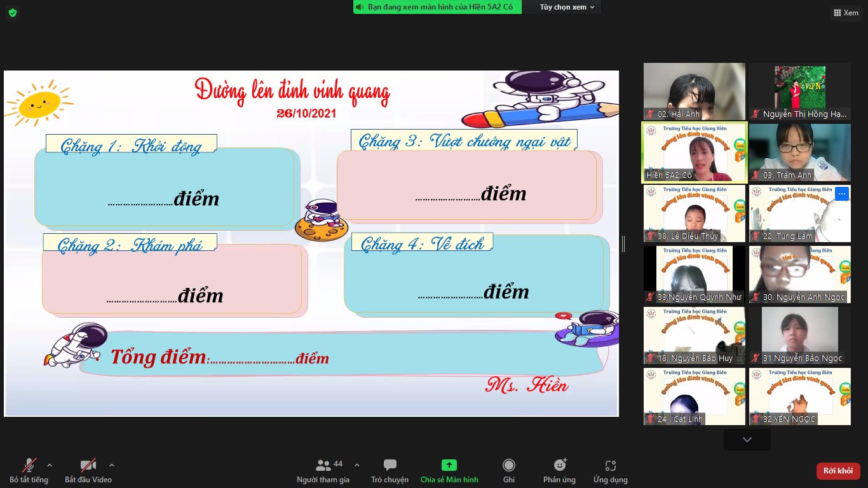The width and height of the screenshot is (868, 488).
Task: Open Reactions (Phản ứng) icon
Action: pyautogui.click(x=559, y=466)
